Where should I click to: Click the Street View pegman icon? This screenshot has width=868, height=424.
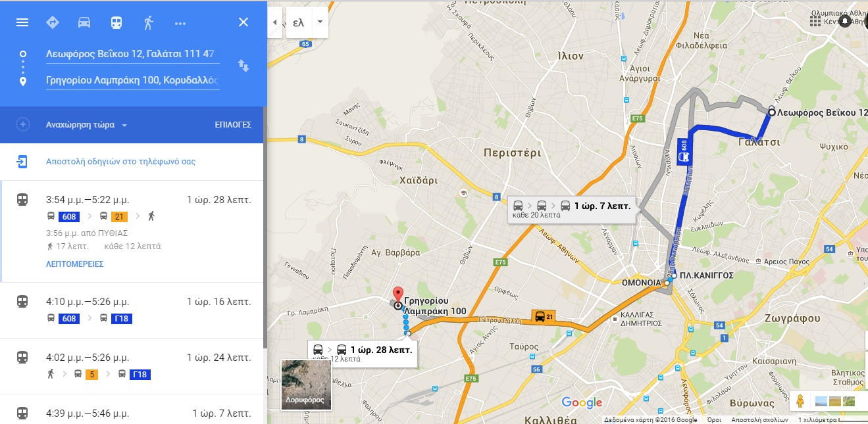tap(800, 400)
